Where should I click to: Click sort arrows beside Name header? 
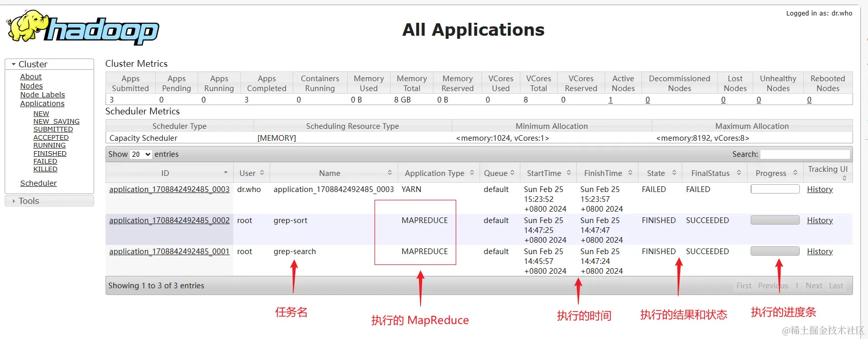click(x=390, y=173)
